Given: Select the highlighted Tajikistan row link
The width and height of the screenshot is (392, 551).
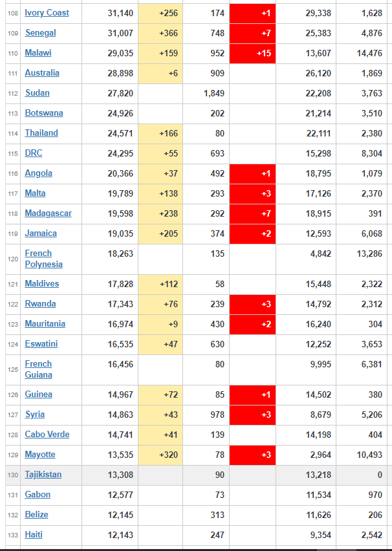Looking at the screenshot, I should point(43,475).
